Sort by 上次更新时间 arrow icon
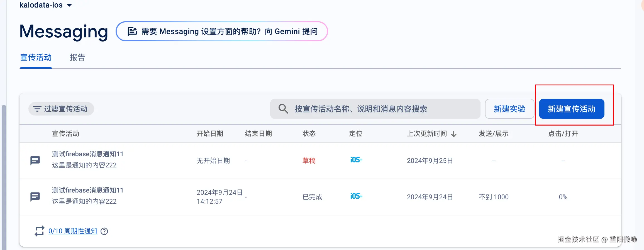This screenshot has height=250, width=644. [454, 134]
